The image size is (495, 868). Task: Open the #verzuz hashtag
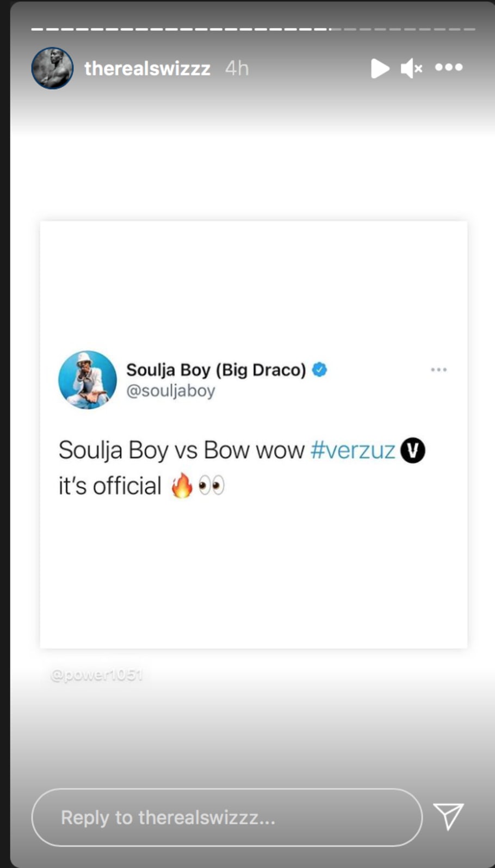click(352, 450)
